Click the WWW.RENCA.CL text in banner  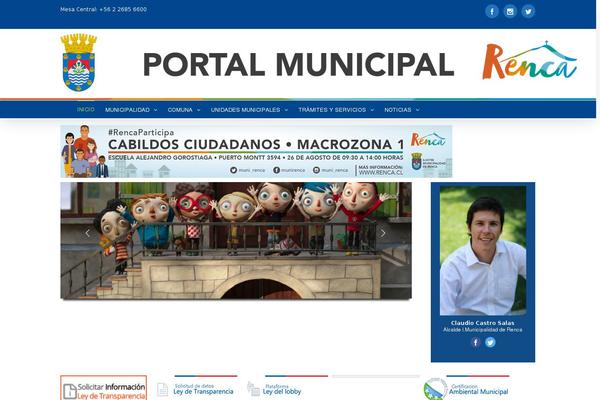click(381, 173)
